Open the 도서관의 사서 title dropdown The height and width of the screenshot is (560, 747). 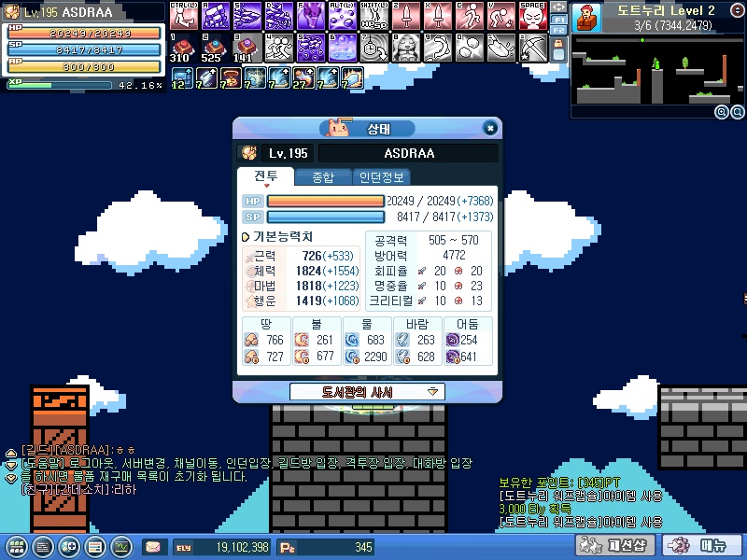click(367, 392)
